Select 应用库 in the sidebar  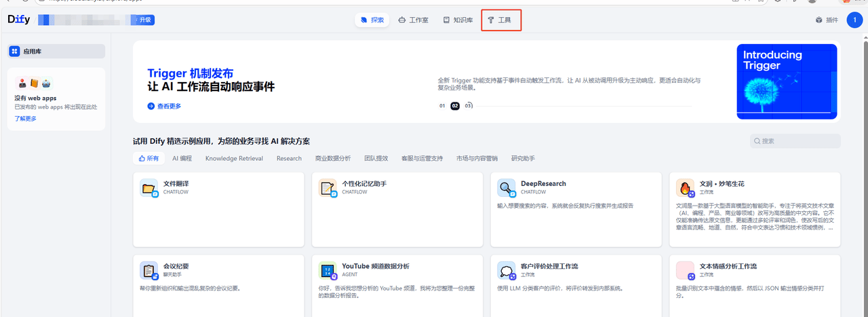tap(56, 51)
